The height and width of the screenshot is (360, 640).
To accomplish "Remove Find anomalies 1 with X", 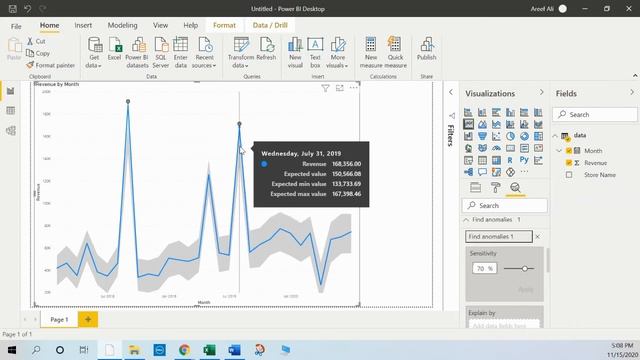I will pos(538,237).
